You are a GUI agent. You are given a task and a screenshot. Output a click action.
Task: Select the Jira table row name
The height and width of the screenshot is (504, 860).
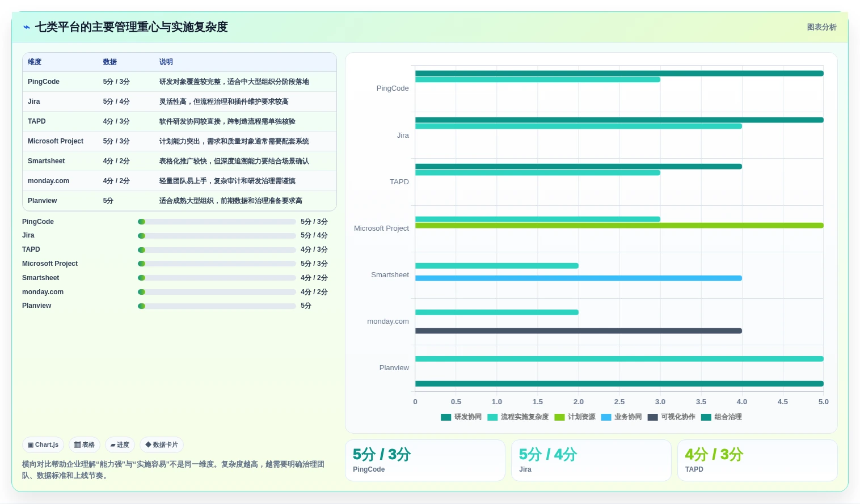pos(34,101)
